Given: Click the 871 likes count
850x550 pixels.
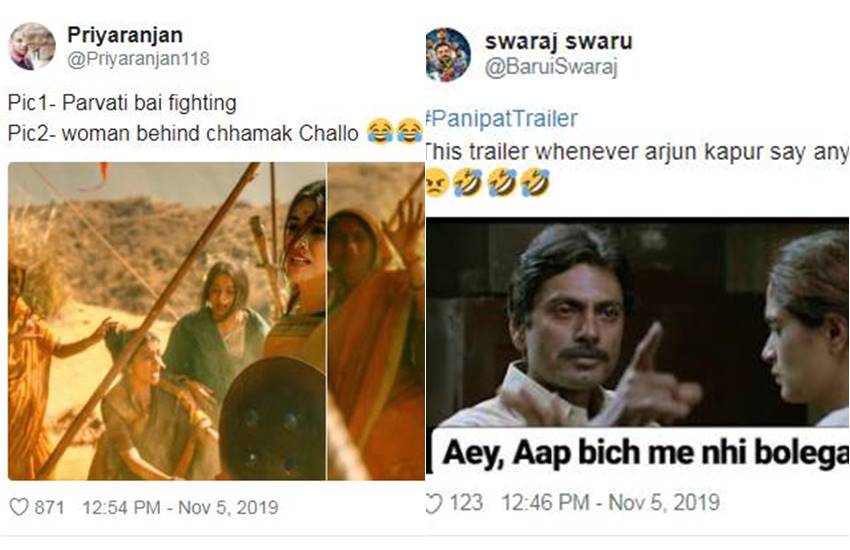Looking at the screenshot, I should pos(49,507).
